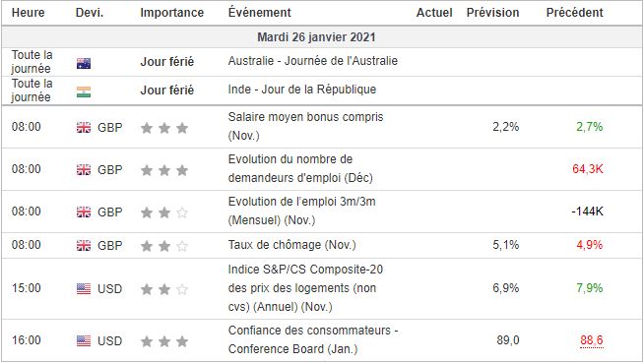Click the Événement column header

point(260,13)
